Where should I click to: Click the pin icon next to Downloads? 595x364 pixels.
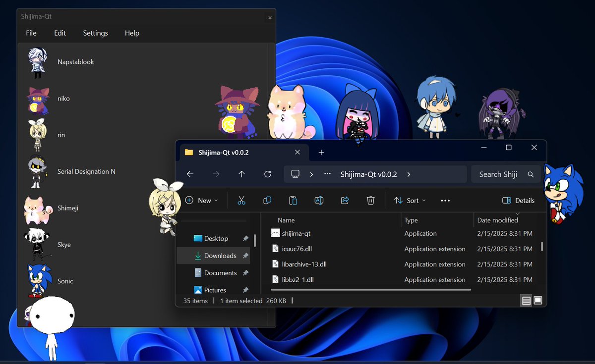coord(245,256)
